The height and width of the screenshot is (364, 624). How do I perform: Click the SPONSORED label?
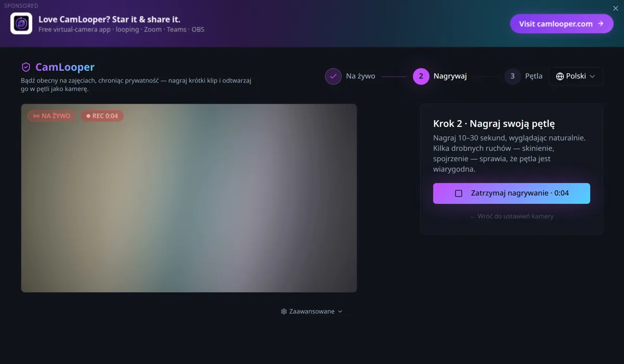(21, 6)
